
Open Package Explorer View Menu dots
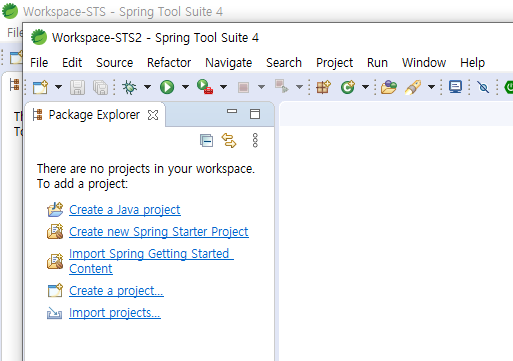coord(255,140)
